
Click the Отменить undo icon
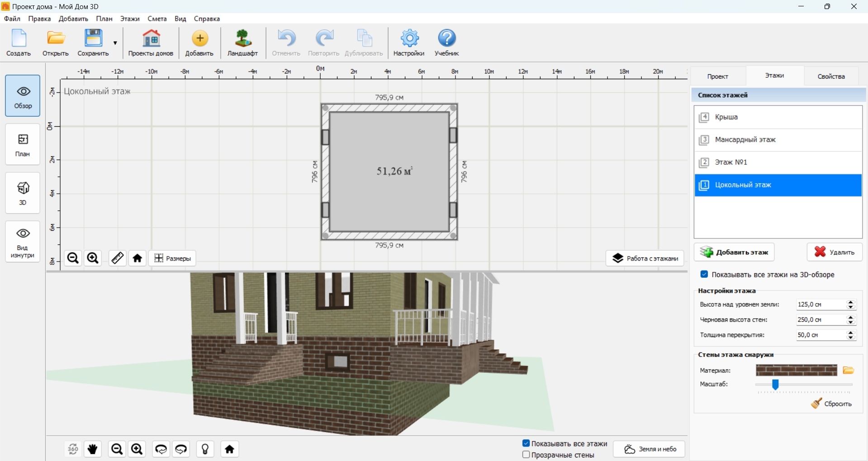click(286, 43)
